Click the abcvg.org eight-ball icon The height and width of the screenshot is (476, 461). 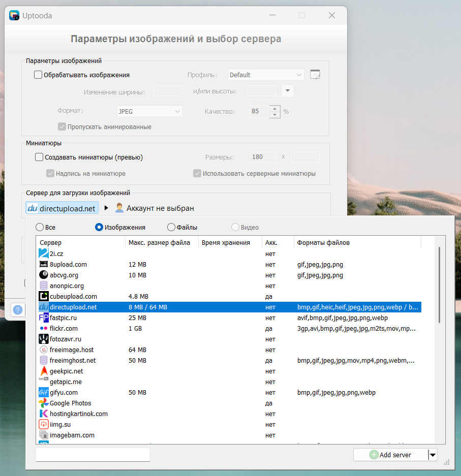[44, 275]
